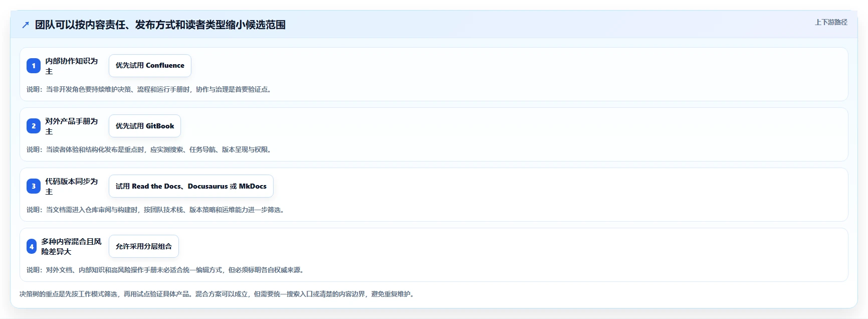Select the step 3 number badge
Image resolution: width=868 pixels, height=319 pixels.
point(34,186)
